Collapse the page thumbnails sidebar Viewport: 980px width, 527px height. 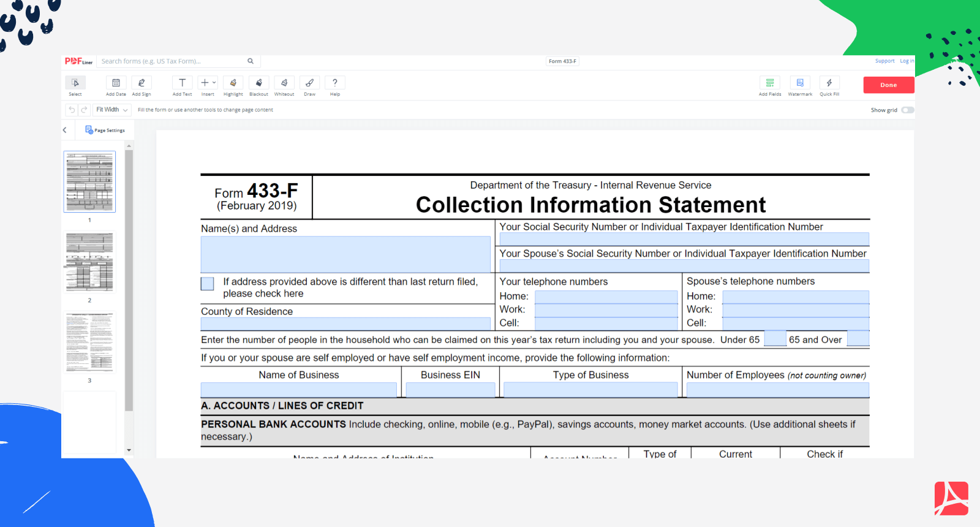pyautogui.click(x=65, y=130)
